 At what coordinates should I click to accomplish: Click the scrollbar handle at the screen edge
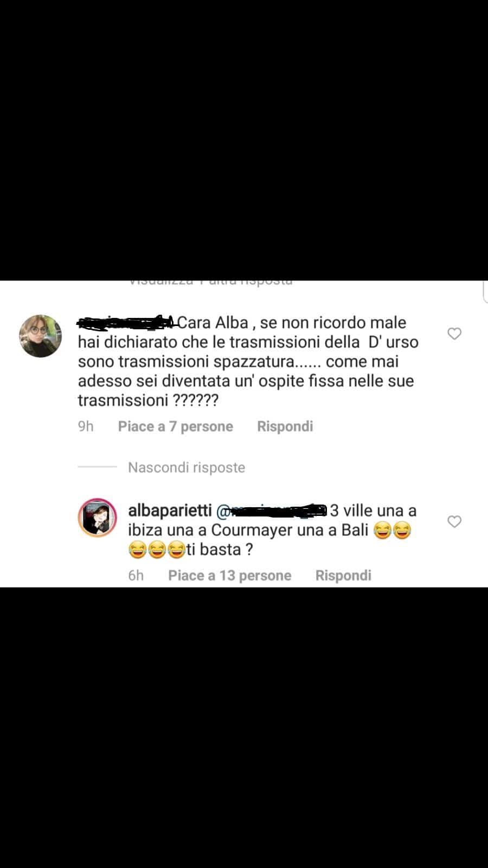point(485,291)
